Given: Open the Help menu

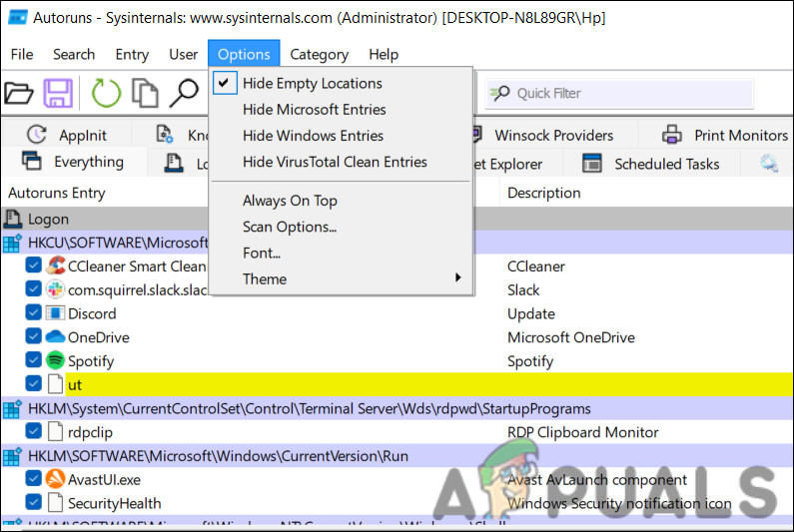Looking at the screenshot, I should tap(384, 54).
